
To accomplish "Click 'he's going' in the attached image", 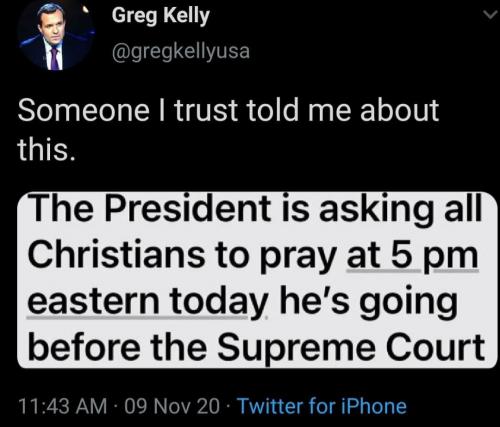I will [x=369, y=303].
